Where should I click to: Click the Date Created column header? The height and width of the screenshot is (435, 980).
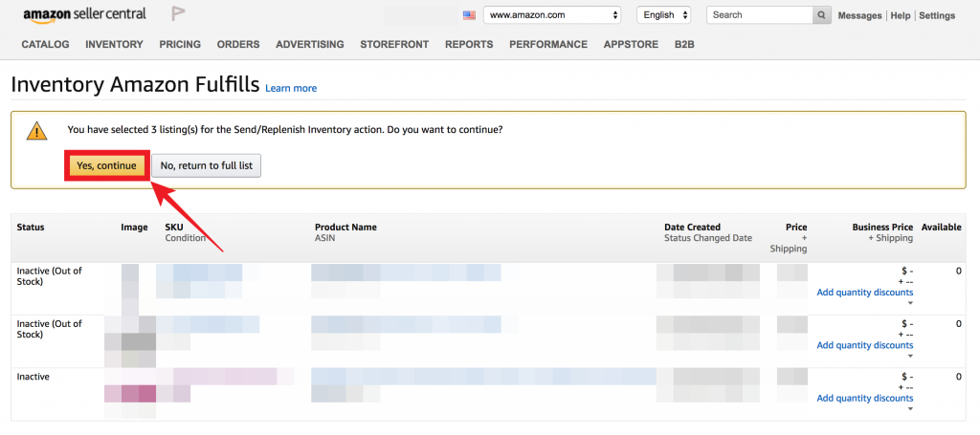(x=693, y=228)
